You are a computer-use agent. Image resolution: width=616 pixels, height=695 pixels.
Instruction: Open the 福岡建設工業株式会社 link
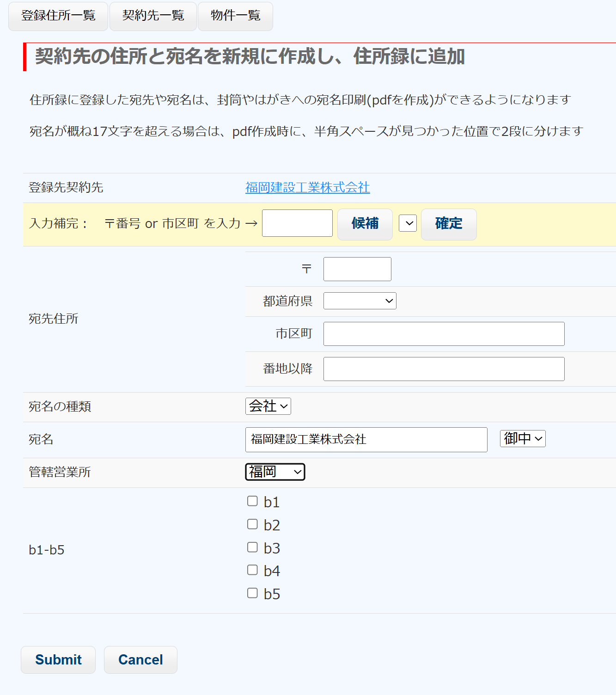(307, 187)
